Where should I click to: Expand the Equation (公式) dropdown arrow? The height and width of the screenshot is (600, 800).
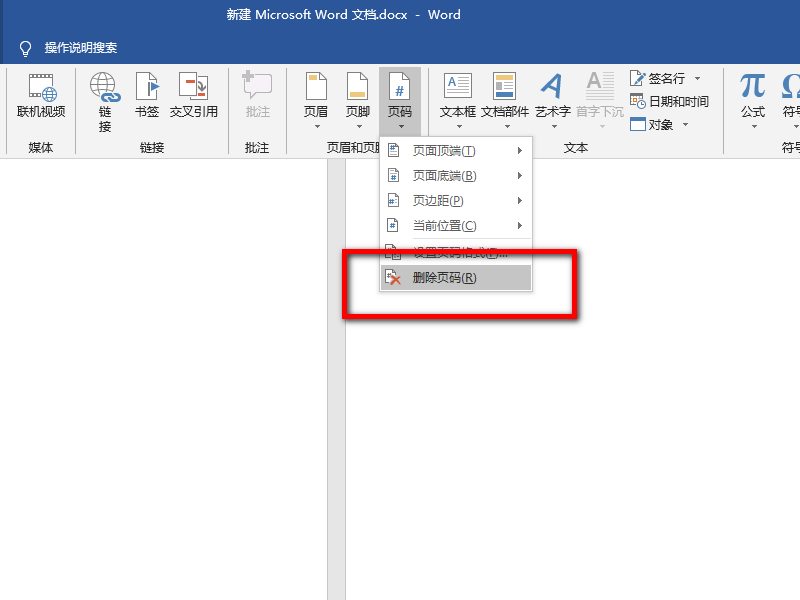click(754, 127)
